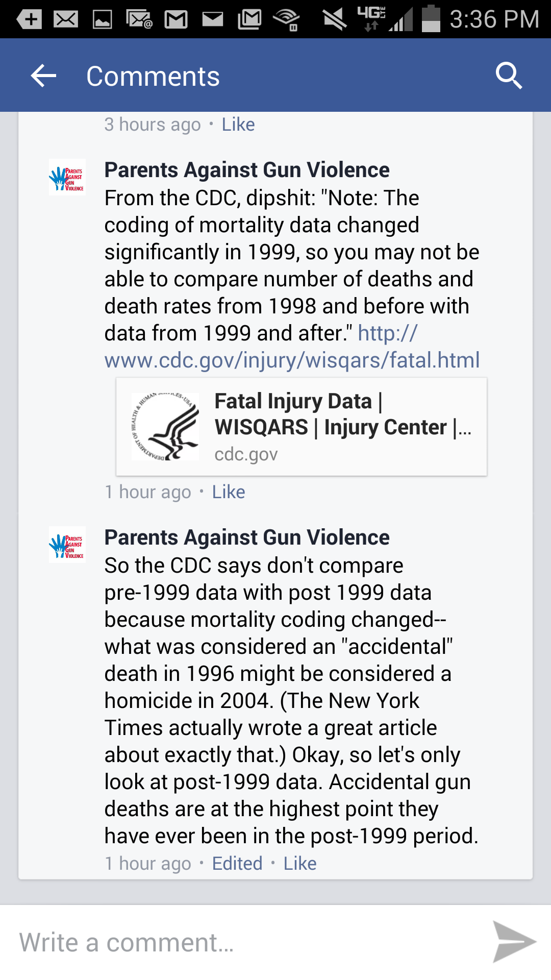Tap the battery icon in status bar

click(431, 19)
